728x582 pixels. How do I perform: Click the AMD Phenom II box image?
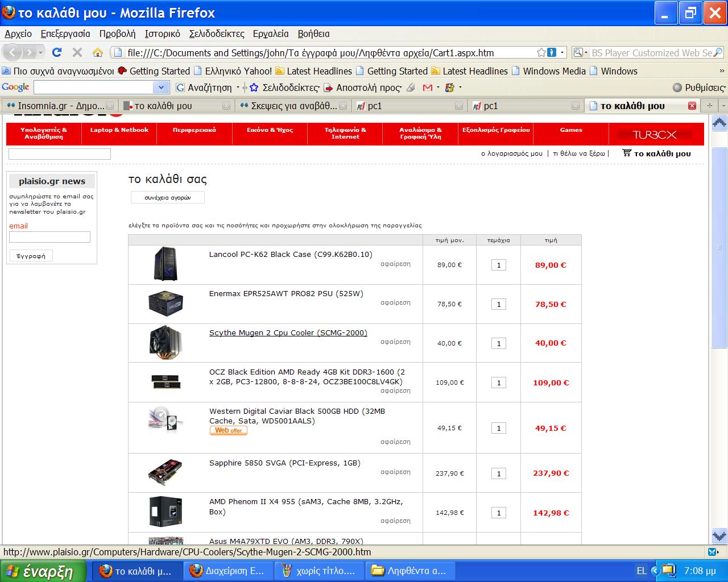tap(166, 512)
